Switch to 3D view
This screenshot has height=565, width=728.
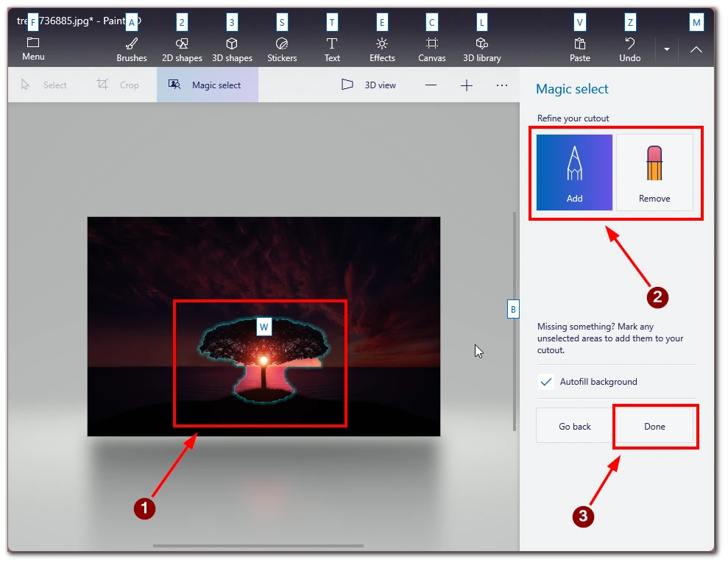[369, 85]
